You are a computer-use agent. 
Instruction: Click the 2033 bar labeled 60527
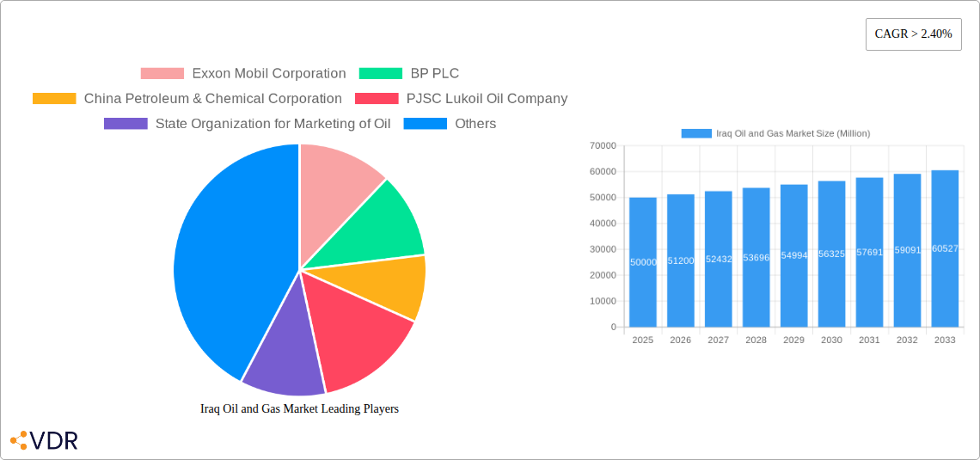pyautogui.click(x=945, y=248)
